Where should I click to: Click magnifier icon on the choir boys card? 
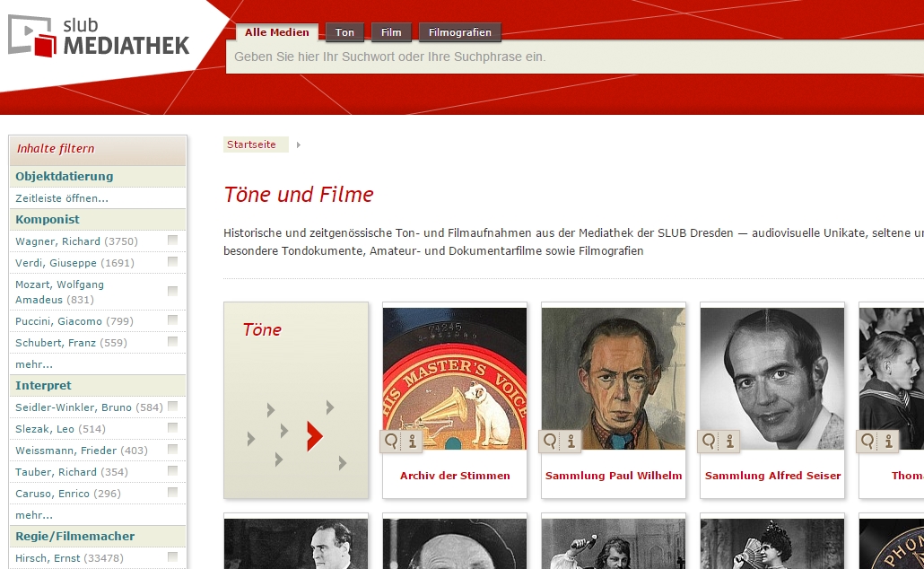[867, 441]
